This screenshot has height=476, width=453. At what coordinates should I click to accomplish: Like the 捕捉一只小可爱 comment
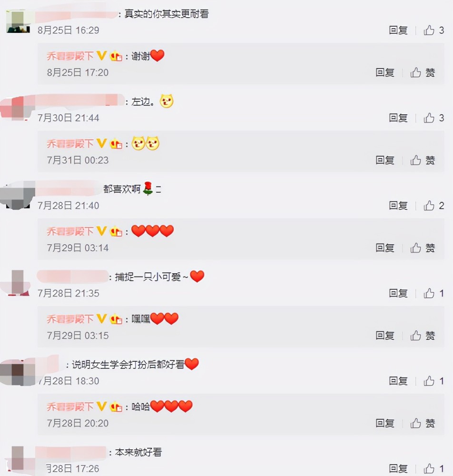(x=433, y=293)
